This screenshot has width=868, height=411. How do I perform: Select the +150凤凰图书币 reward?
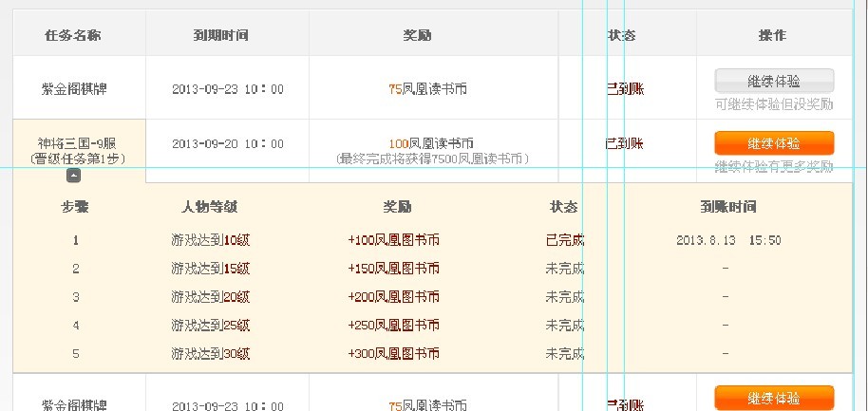coord(393,269)
